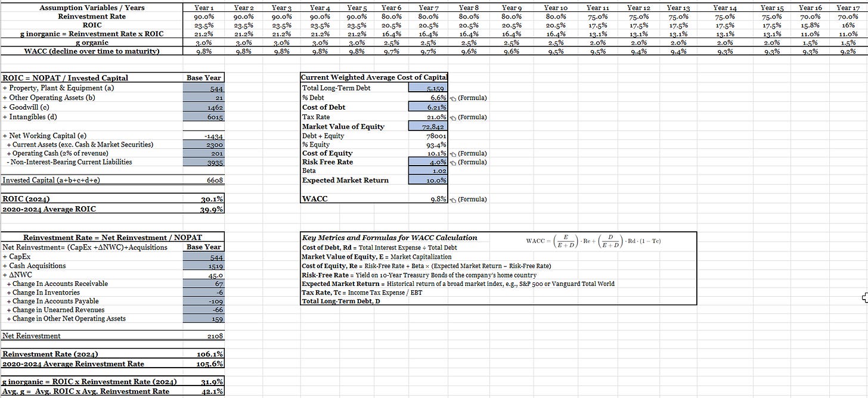Screen dimensions: 868x398
Task: Click the pointing-hand (Formula) note beside Risk Free Rate
Action: 468,163
